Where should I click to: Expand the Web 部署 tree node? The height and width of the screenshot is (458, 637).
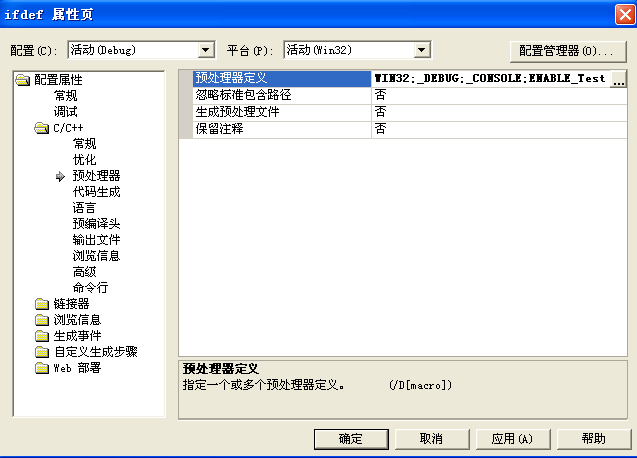pyautogui.click(x=77, y=368)
